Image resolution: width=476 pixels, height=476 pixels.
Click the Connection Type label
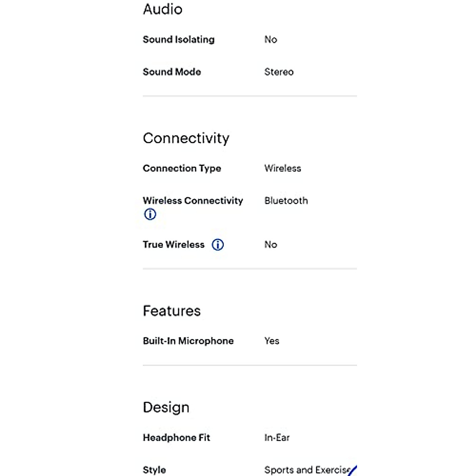182,168
